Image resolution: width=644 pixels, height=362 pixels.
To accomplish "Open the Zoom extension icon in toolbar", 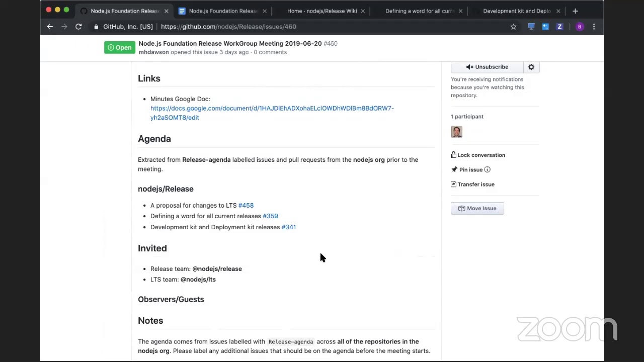I will tap(559, 27).
